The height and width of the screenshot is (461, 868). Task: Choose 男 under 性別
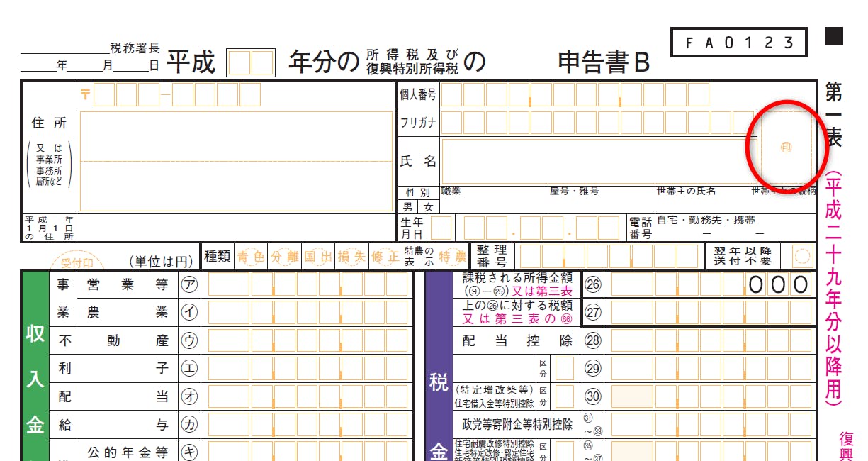coord(408,207)
